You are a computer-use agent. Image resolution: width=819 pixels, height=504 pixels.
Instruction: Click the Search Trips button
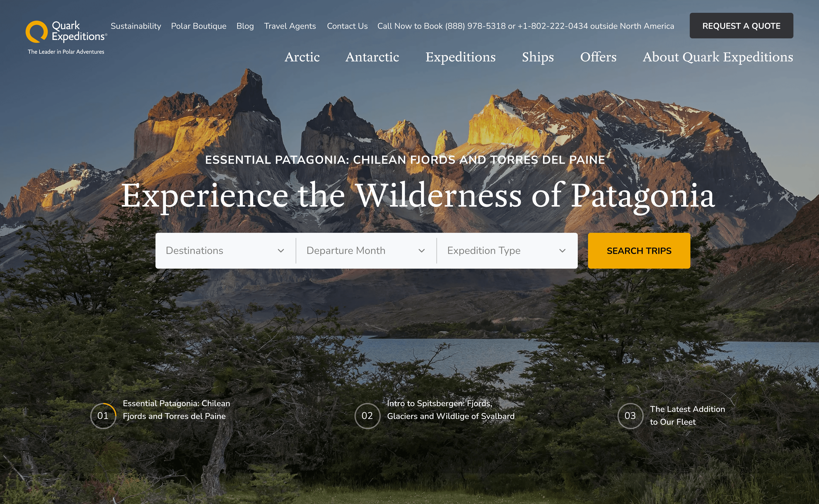pos(639,251)
